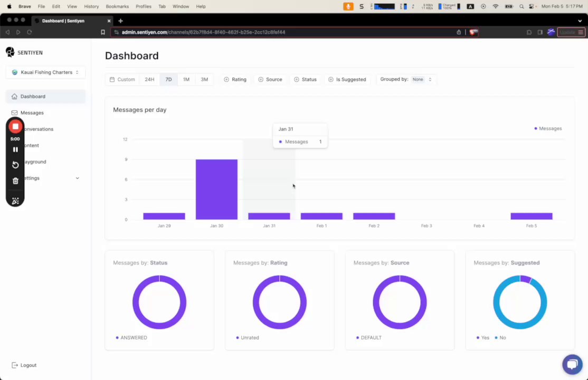The image size is (588, 380).
Task: Open the chat support bubble
Action: pyautogui.click(x=572, y=364)
